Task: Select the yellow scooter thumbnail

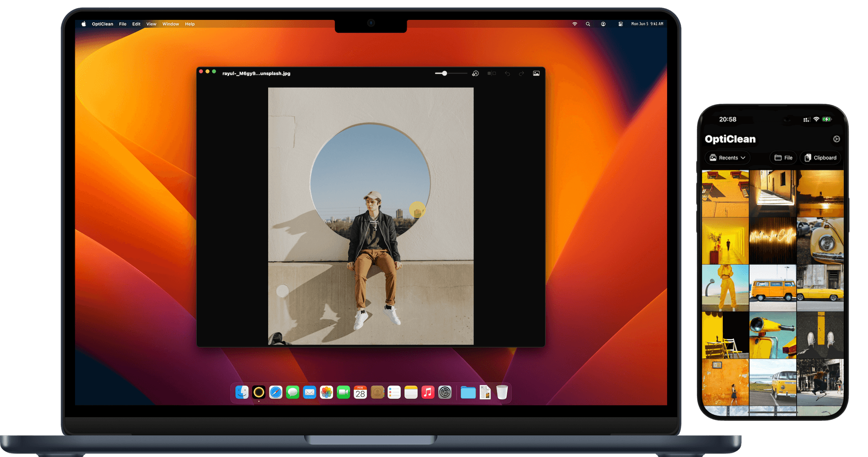Action: [x=773, y=335]
